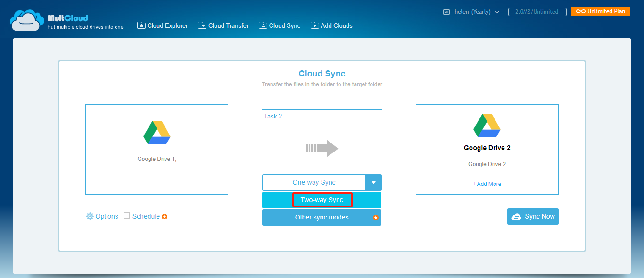
Task: Click the Cloud Transfer icon
Action: pos(202,25)
